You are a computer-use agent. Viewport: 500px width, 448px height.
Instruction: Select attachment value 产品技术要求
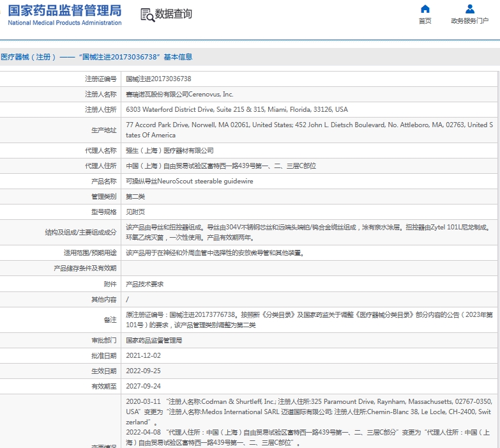pyautogui.click(x=144, y=284)
